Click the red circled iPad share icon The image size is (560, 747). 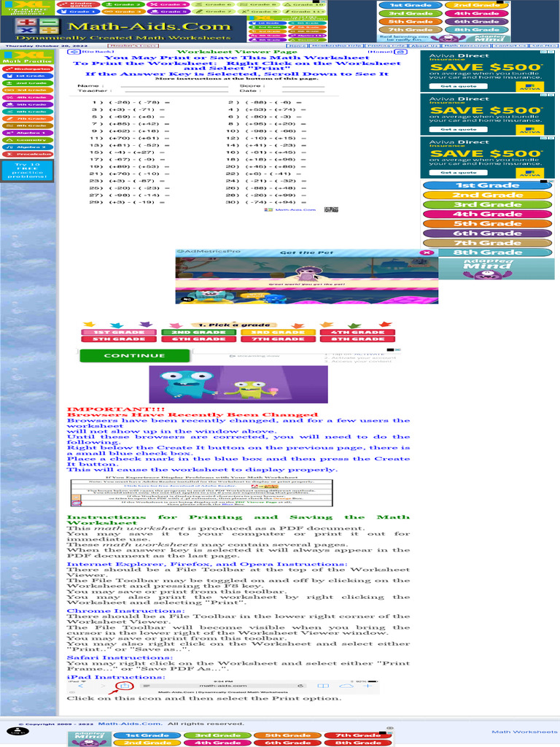coord(124,686)
